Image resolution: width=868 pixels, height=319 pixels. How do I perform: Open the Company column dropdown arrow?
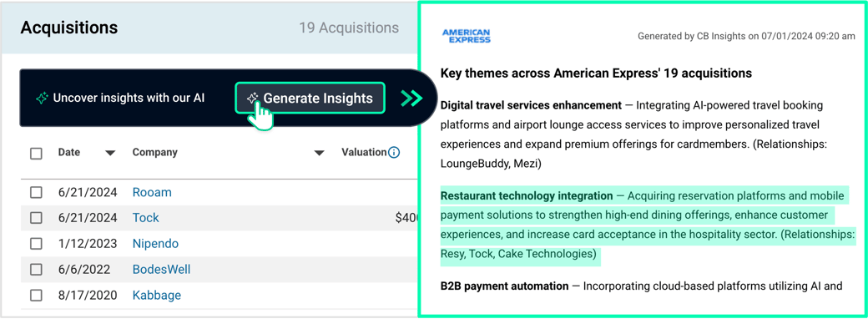pos(319,154)
